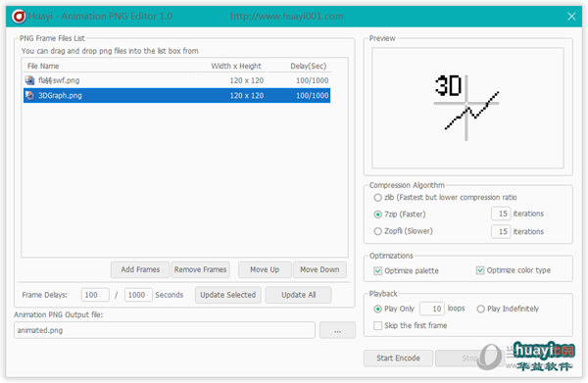Choose Play Indefinitely playback option

pos(480,309)
